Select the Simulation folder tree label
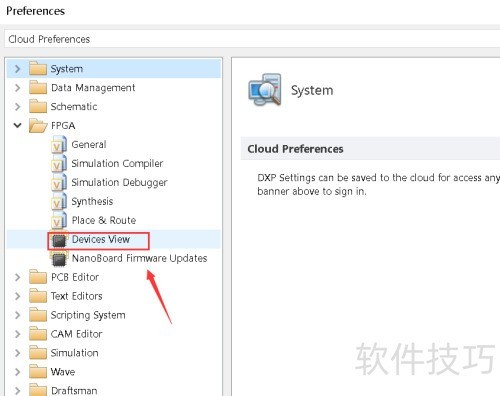The image size is (500, 396). [x=74, y=353]
